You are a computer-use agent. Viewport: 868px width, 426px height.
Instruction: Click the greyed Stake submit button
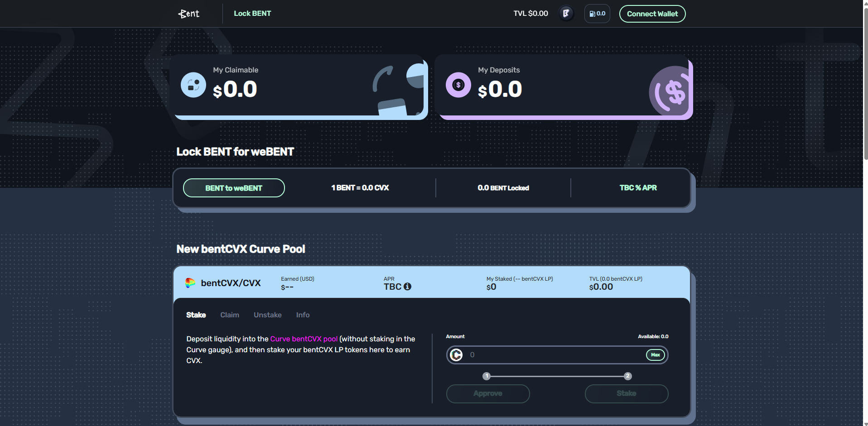tap(627, 394)
